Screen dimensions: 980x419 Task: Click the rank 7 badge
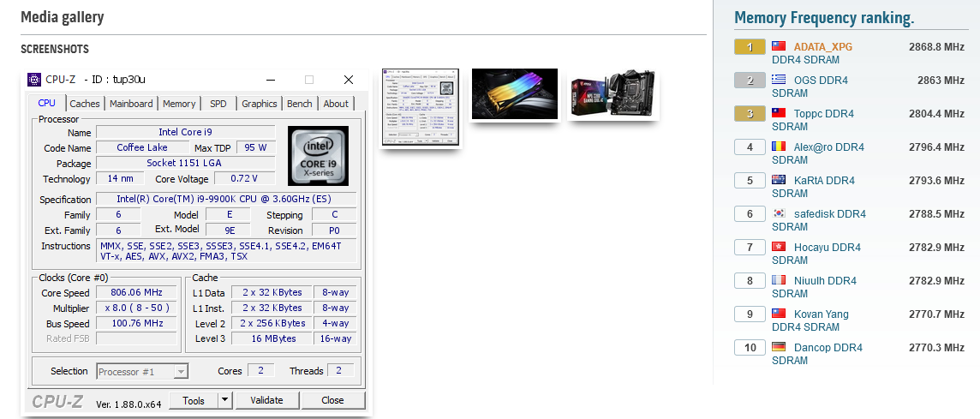point(750,247)
